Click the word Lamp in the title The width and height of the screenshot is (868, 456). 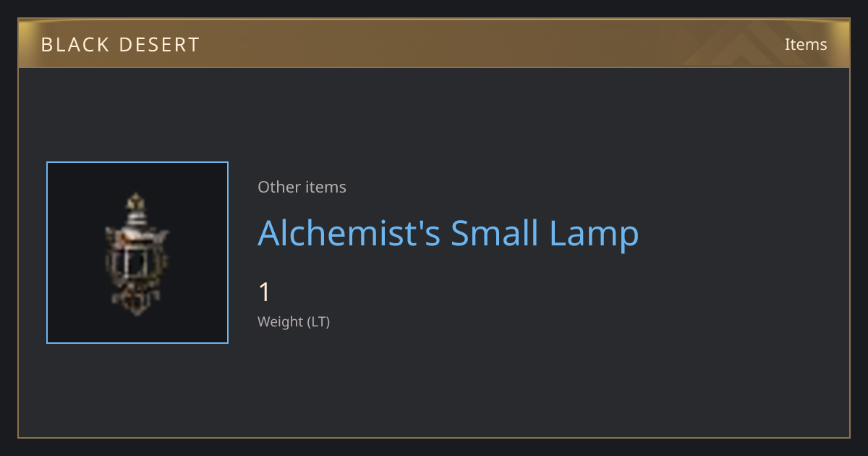(x=594, y=233)
